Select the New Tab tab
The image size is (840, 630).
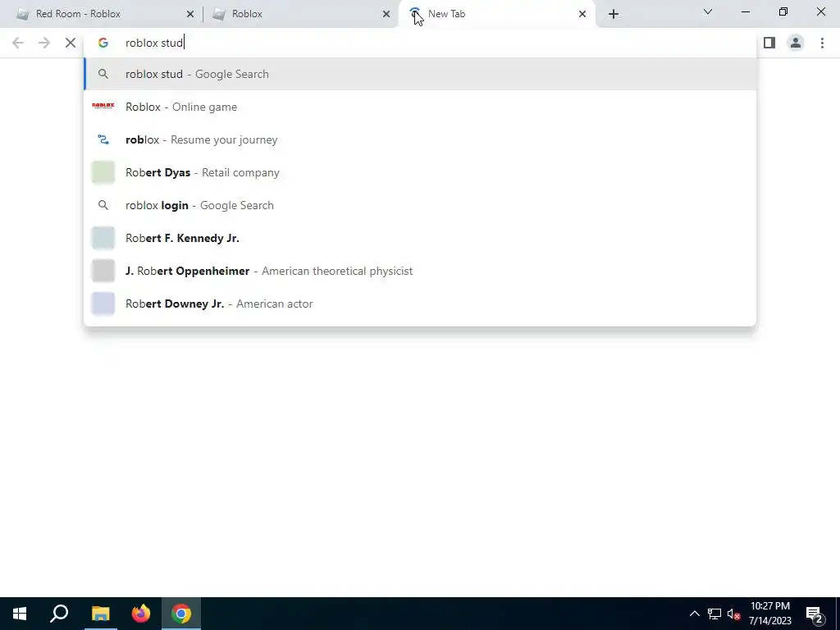(496, 14)
